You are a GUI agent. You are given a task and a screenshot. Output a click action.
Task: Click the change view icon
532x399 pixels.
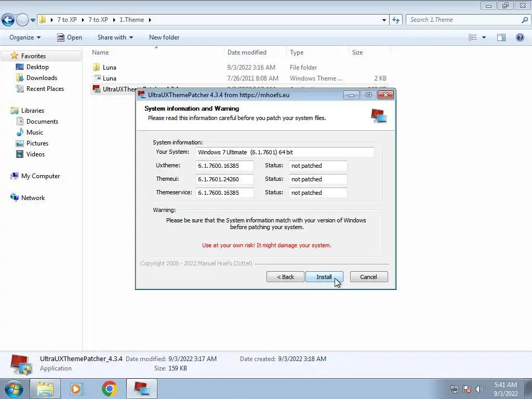click(x=472, y=37)
